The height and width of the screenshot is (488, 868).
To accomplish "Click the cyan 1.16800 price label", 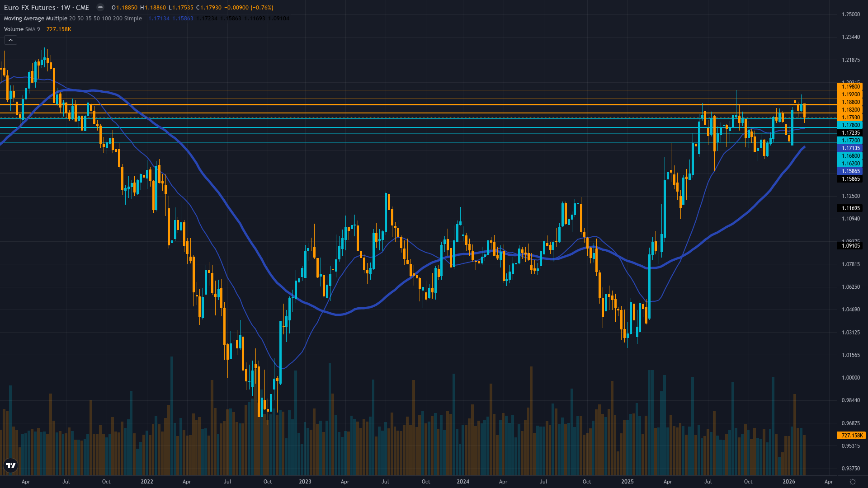I will 850,156.
